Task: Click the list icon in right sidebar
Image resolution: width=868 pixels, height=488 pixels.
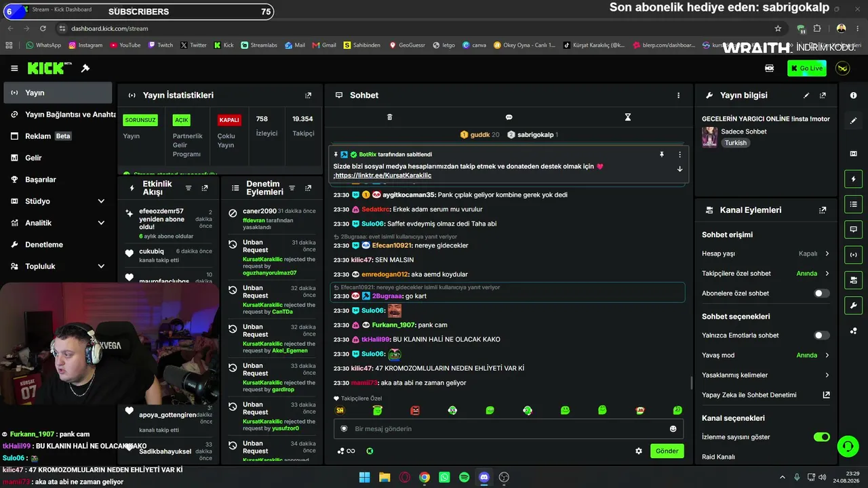Action: (x=853, y=204)
